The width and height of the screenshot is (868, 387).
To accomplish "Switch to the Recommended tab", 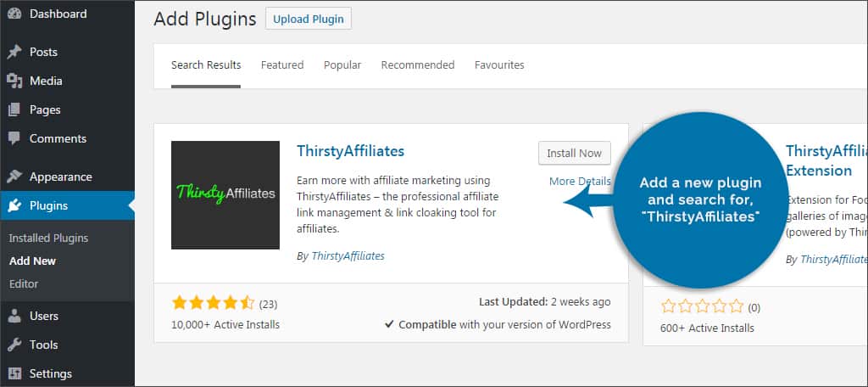I will [x=418, y=65].
